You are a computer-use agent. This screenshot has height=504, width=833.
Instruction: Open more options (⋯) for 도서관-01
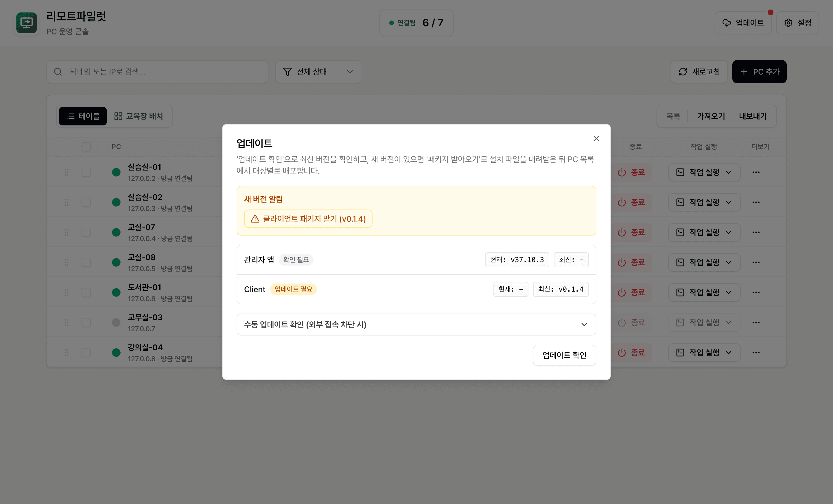[x=756, y=292]
